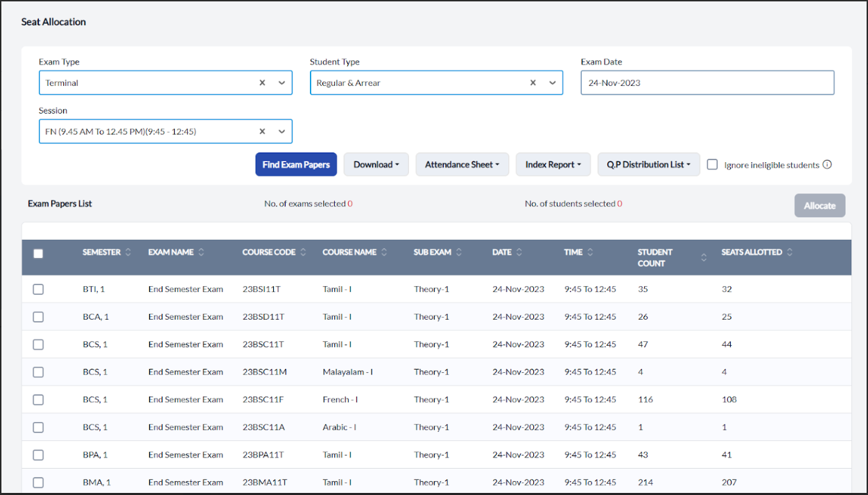Enable Ignore ineligible students checkbox
The width and height of the screenshot is (868, 495).
712,165
